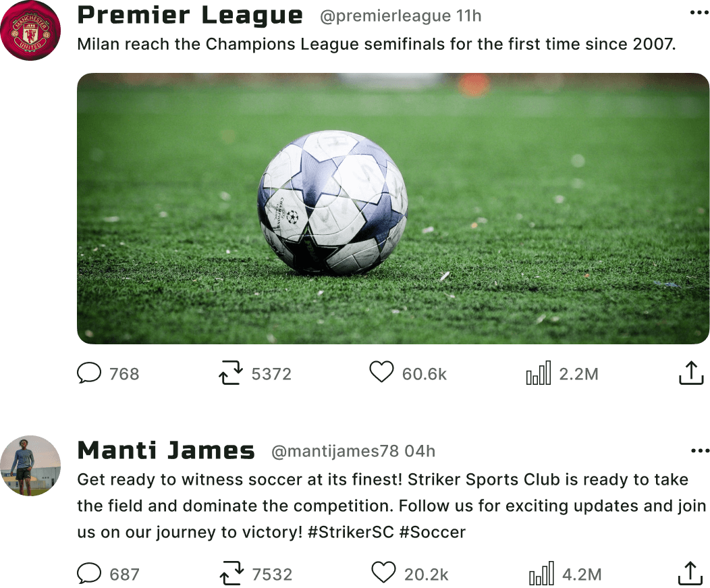Reply to Manti James post

click(x=89, y=574)
